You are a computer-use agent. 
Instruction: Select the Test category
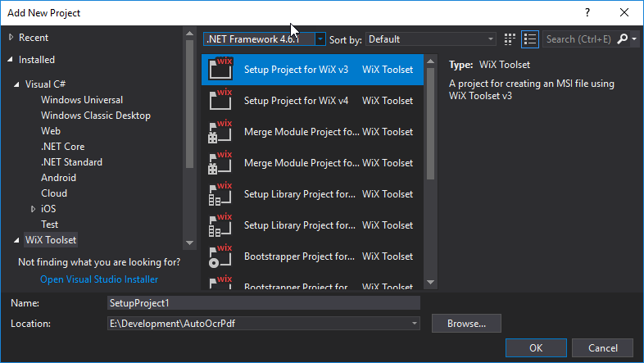click(x=50, y=225)
